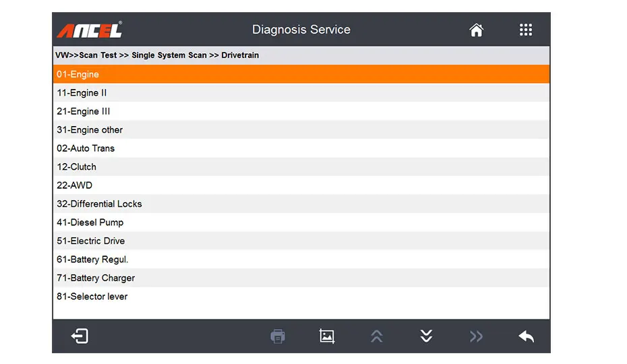Click the double-right next arrow icon

(476, 336)
